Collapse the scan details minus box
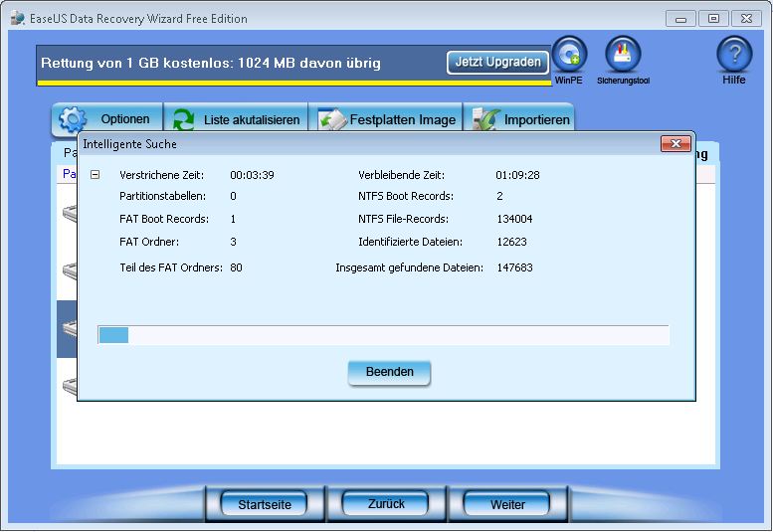773x532 pixels. [96, 175]
